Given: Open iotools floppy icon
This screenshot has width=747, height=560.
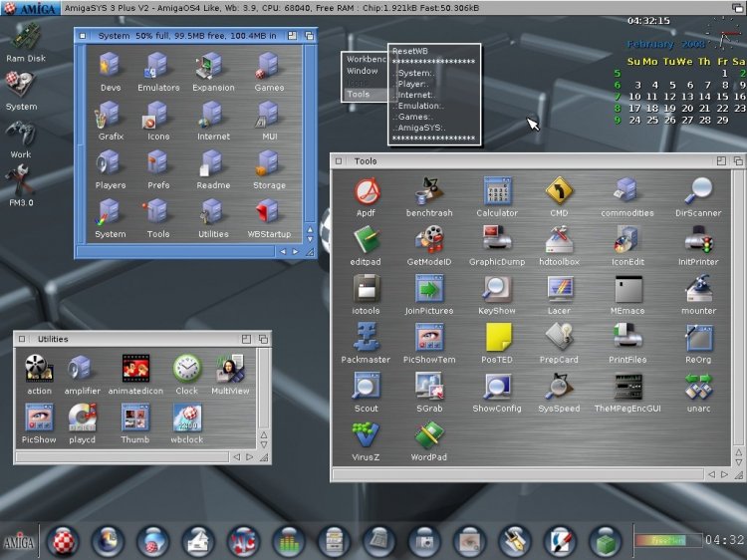Looking at the screenshot, I should 366,289.
